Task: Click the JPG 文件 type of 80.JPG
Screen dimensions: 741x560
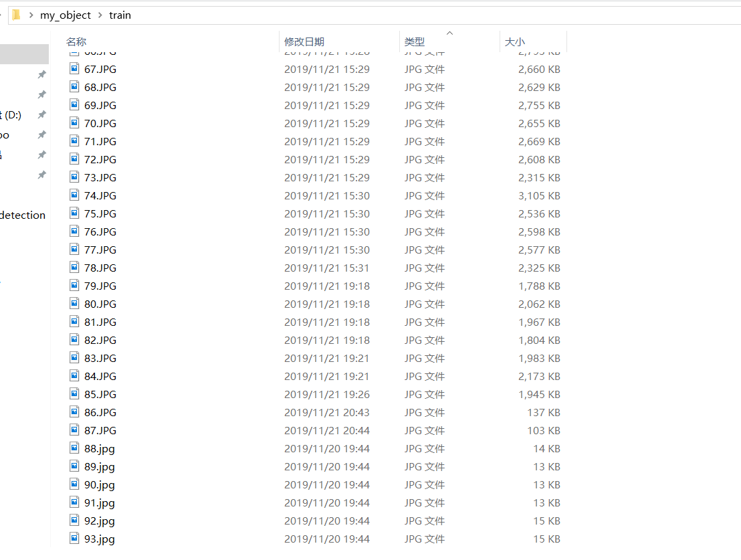Action: [425, 304]
